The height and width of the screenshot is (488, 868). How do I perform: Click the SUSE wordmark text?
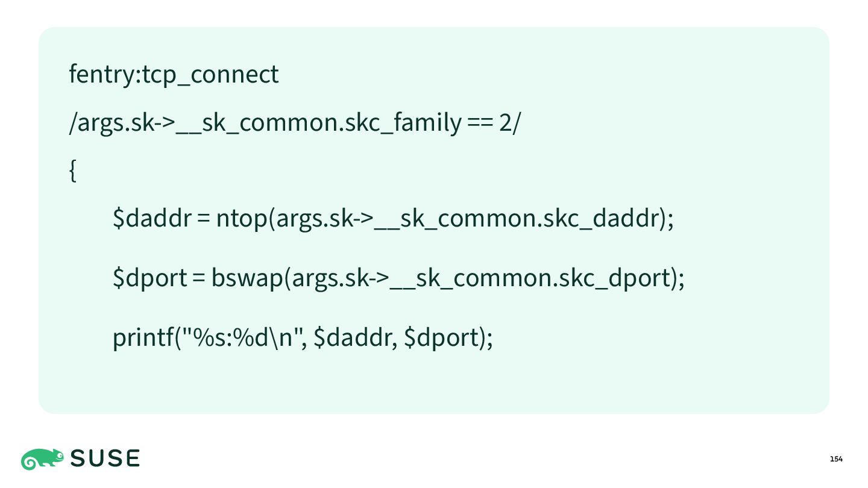(105, 459)
